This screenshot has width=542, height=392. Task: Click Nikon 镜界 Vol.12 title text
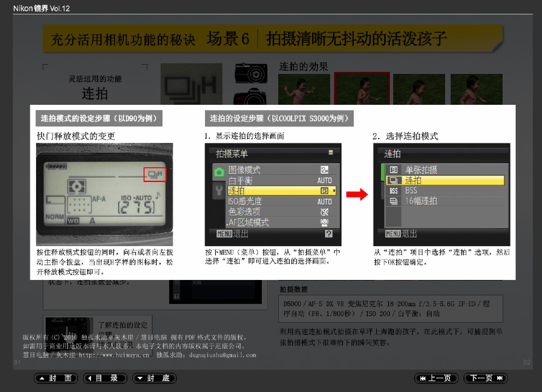[41, 8]
